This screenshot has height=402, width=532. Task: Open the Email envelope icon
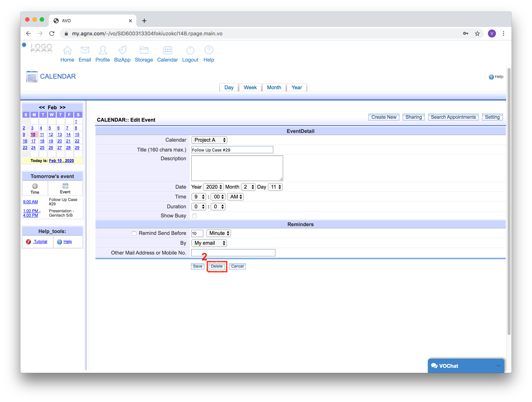[85, 50]
